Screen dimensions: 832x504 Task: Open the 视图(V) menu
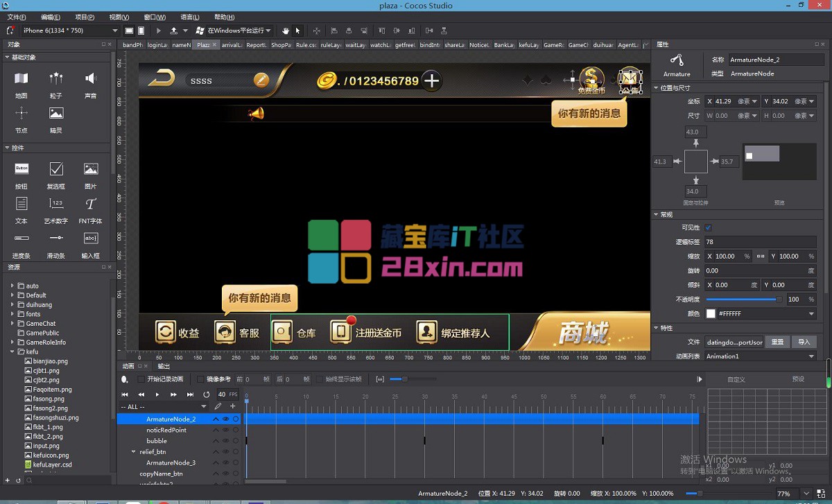[119, 17]
